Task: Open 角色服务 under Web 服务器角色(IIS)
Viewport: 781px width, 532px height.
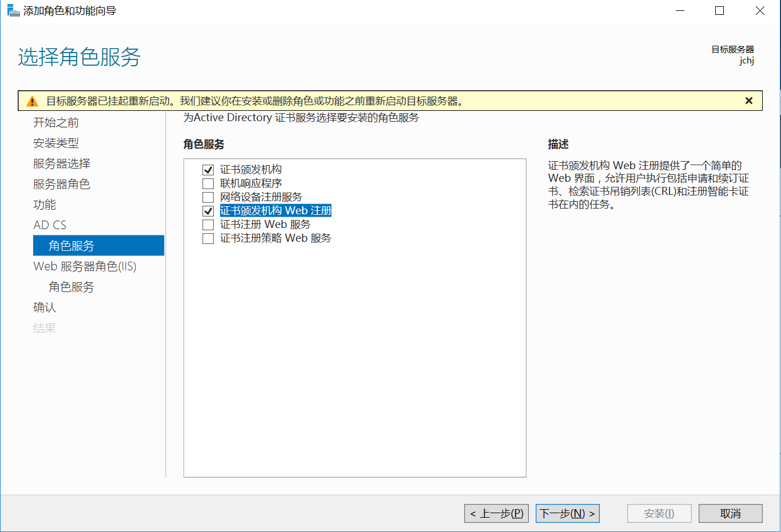Action: [x=71, y=287]
